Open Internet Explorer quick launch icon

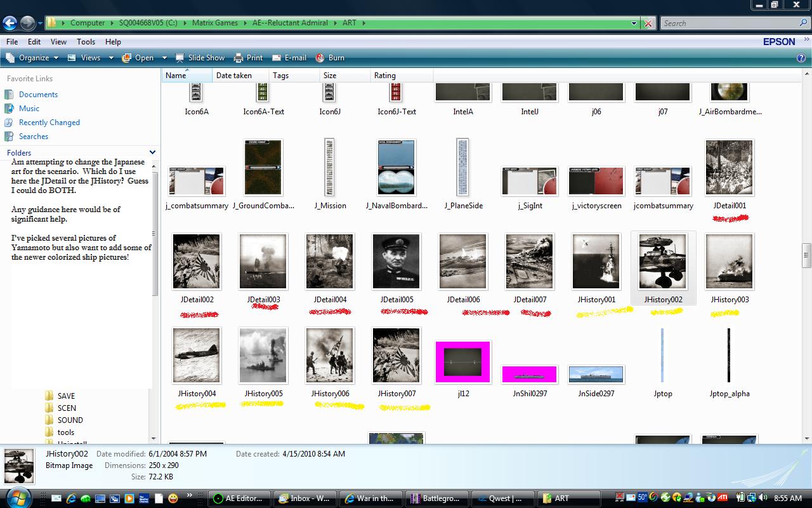click(71, 498)
